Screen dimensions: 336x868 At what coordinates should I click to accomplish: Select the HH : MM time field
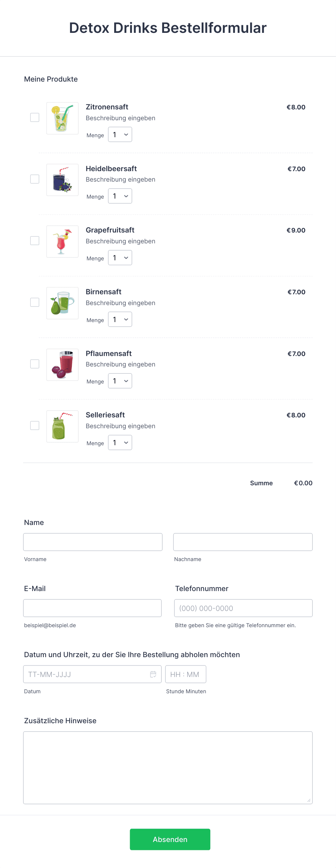(x=186, y=674)
